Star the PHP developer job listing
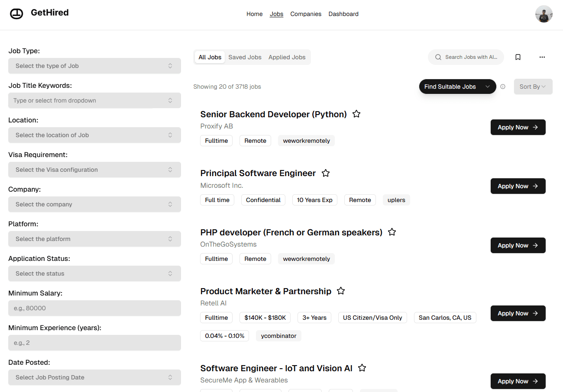The image size is (563, 392). tap(392, 232)
